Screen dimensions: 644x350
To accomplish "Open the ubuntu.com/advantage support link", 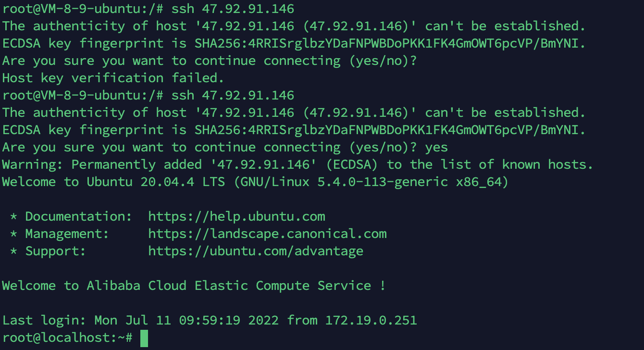I will point(256,251).
